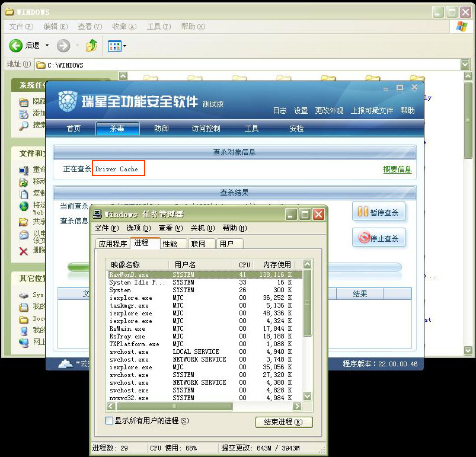Open the 概要信息 link
Screen dimensions: 476x457
coord(397,170)
